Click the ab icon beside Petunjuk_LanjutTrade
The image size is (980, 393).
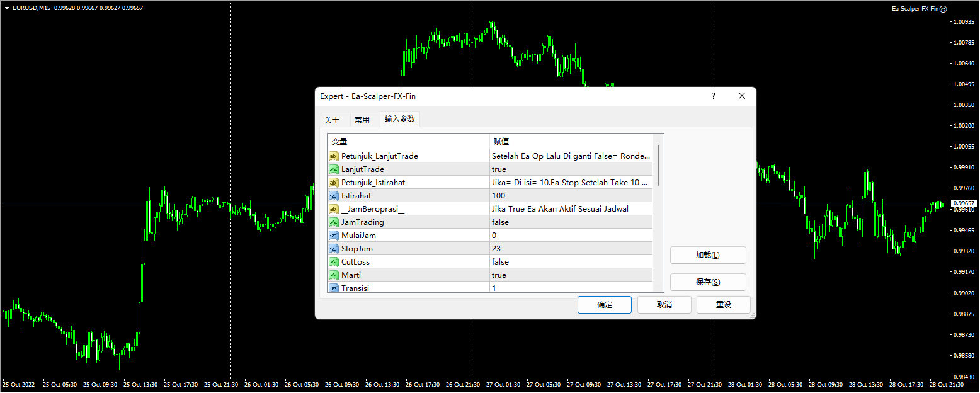click(x=334, y=156)
